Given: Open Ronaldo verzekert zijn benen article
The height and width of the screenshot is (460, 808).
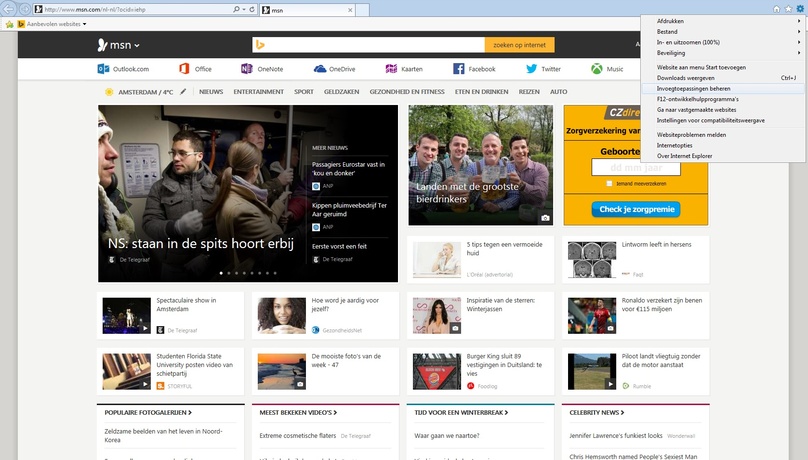Looking at the screenshot, I should pos(662,304).
